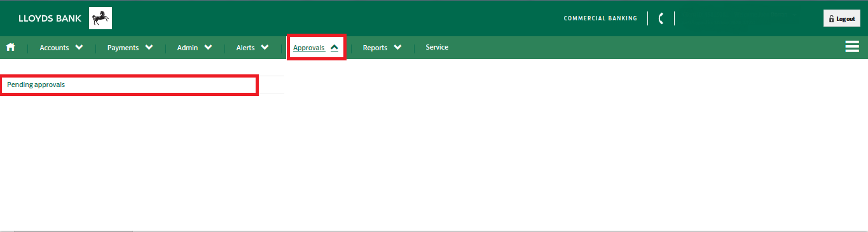Log out using the Log out button

[842, 18]
